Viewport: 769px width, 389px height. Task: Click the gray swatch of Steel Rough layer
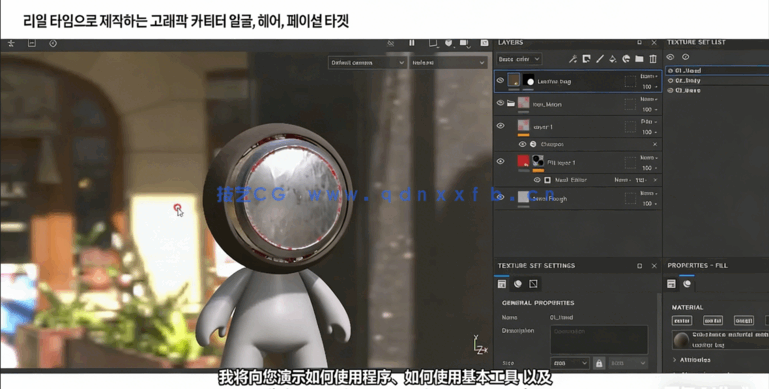coord(523,197)
